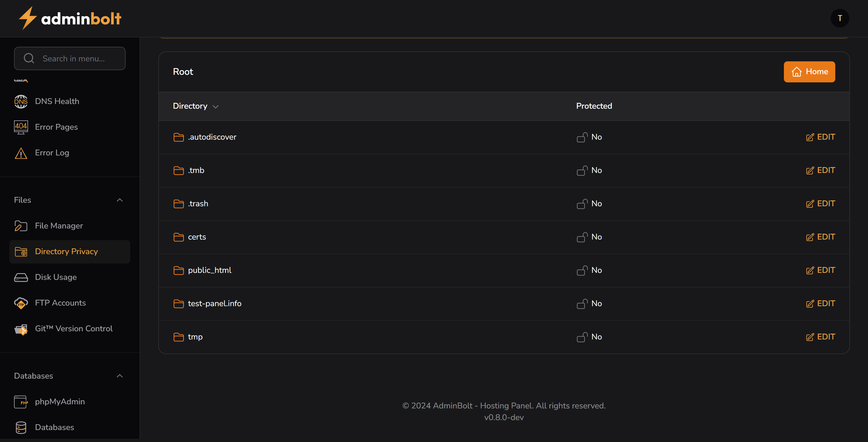This screenshot has width=868, height=442.
Task: Open the Directory sort dropdown
Action: (216, 106)
